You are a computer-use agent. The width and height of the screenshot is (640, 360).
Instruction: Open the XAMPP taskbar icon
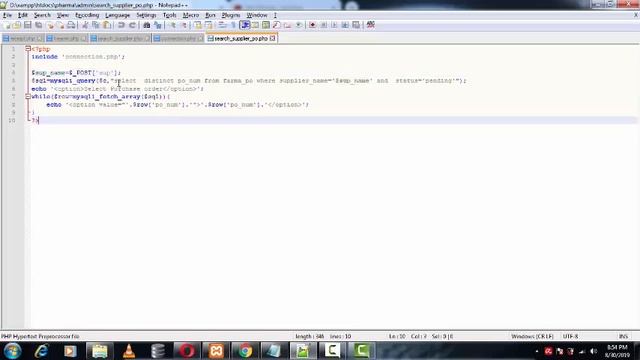(216, 351)
